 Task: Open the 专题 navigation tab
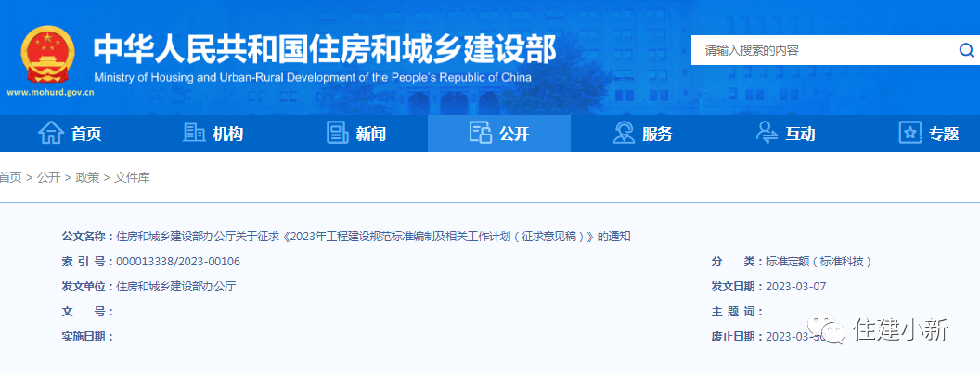click(928, 133)
